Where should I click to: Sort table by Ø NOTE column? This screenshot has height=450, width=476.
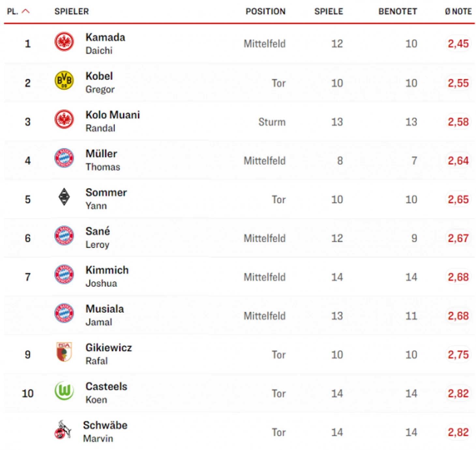[458, 11]
